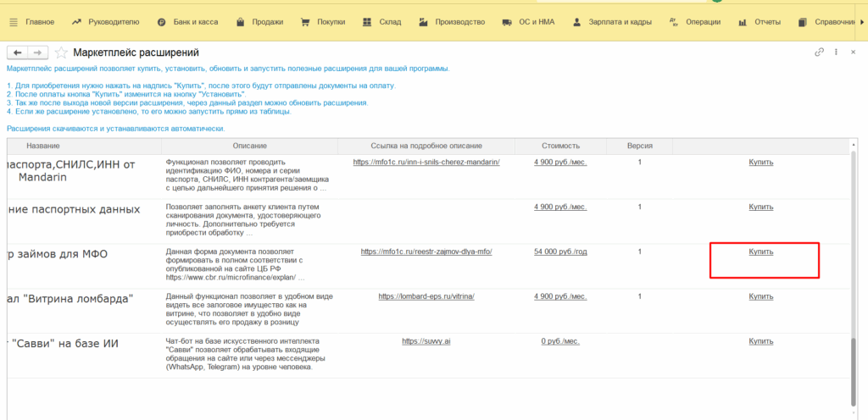
Task: Click the description starting Данная форма документа
Action: tap(236, 265)
